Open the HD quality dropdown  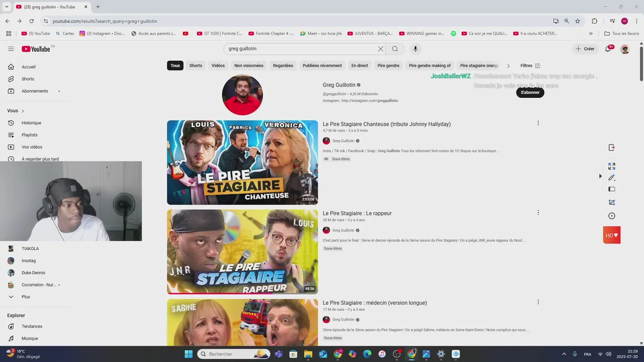(x=612, y=235)
